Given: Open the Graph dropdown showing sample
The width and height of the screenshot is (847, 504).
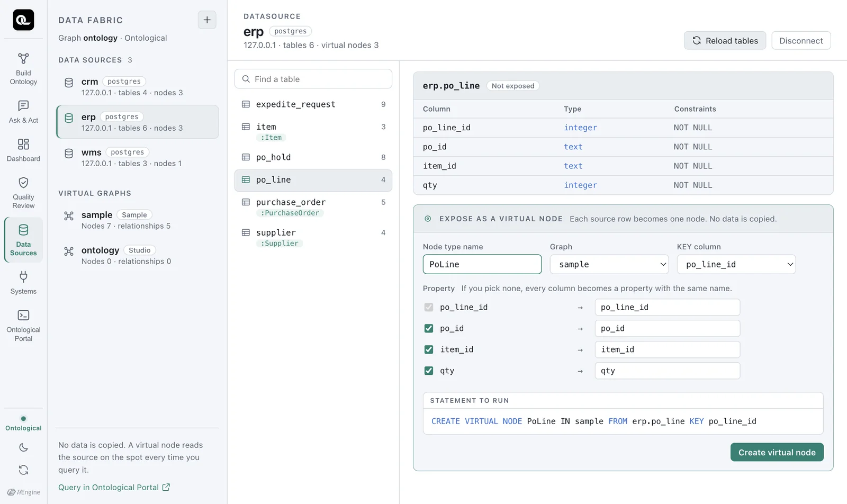Looking at the screenshot, I should pos(609,264).
